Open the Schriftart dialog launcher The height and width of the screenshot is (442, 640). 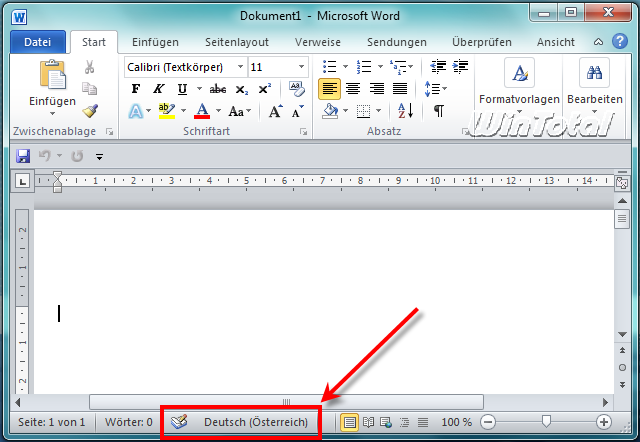coord(303,131)
